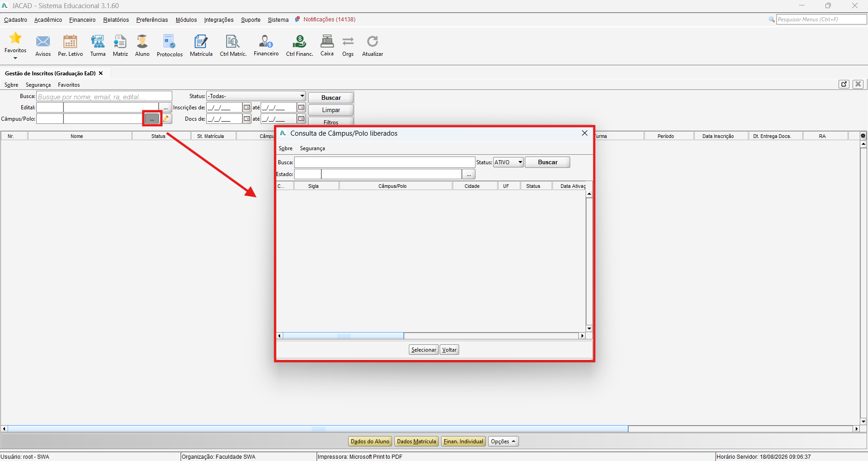Open calendar picker for Inscrições até date

(x=301, y=108)
